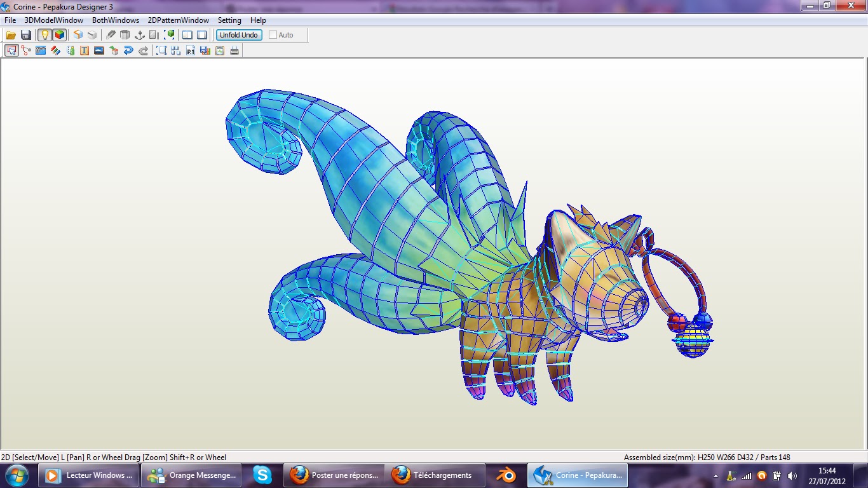Switch to Firefox 'Poster une réponse' window

[x=333, y=475]
